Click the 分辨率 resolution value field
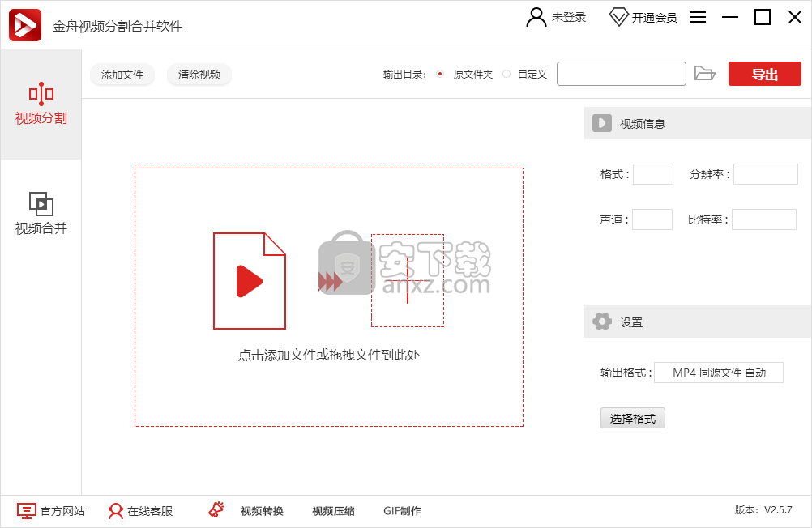 [x=765, y=174]
